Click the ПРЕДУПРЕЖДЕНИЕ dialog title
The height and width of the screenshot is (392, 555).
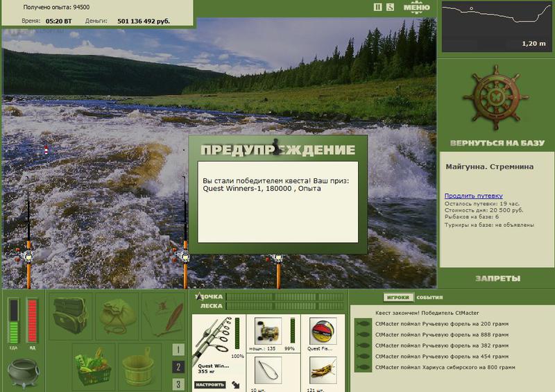point(278,150)
